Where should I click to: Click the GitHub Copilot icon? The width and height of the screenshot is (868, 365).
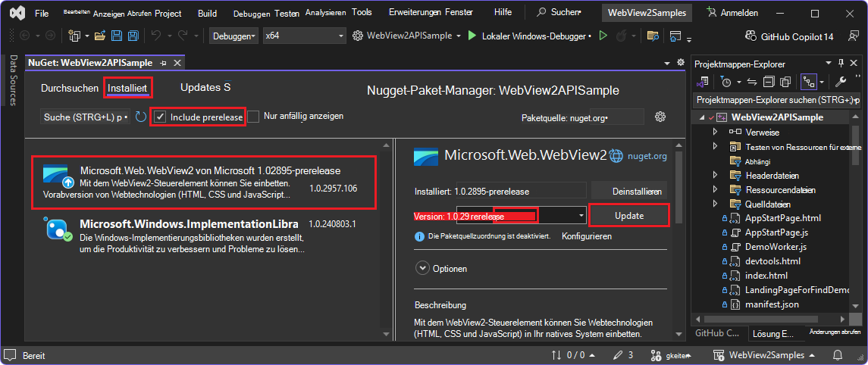click(x=750, y=36)
